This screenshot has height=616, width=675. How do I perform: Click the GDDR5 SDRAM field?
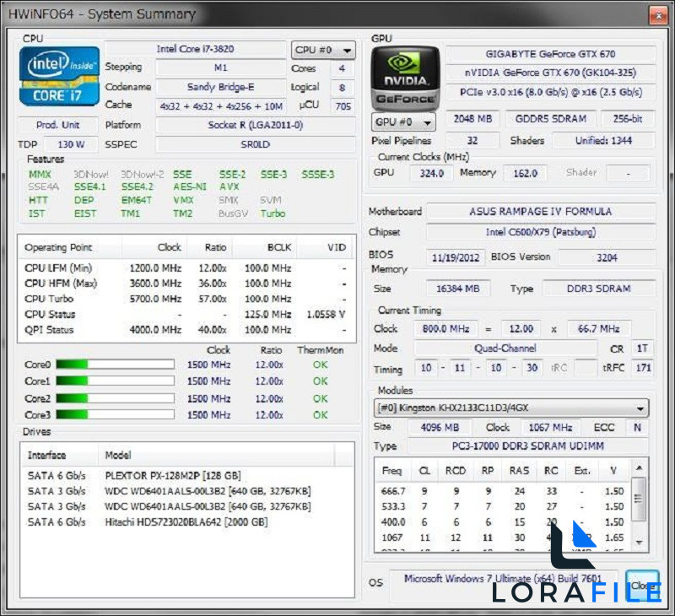tap(551, 119)
